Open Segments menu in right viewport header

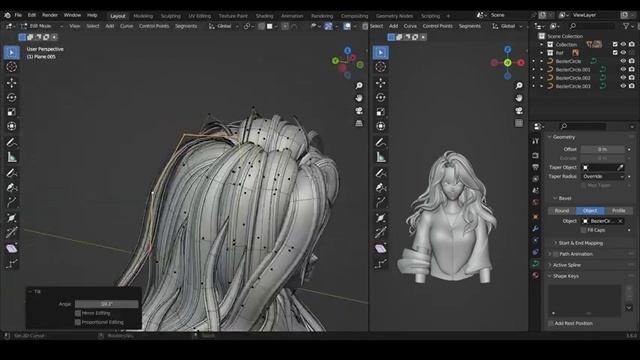(x=470, y=26)
